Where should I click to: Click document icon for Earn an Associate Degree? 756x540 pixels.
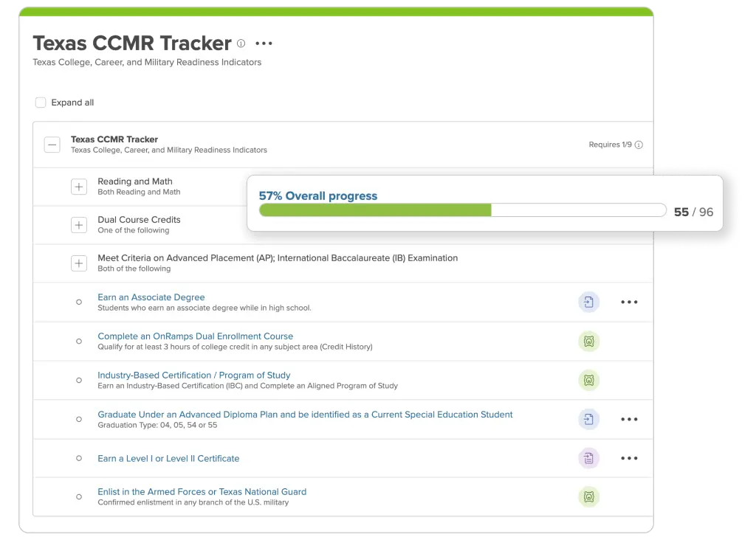coord(588,302)
